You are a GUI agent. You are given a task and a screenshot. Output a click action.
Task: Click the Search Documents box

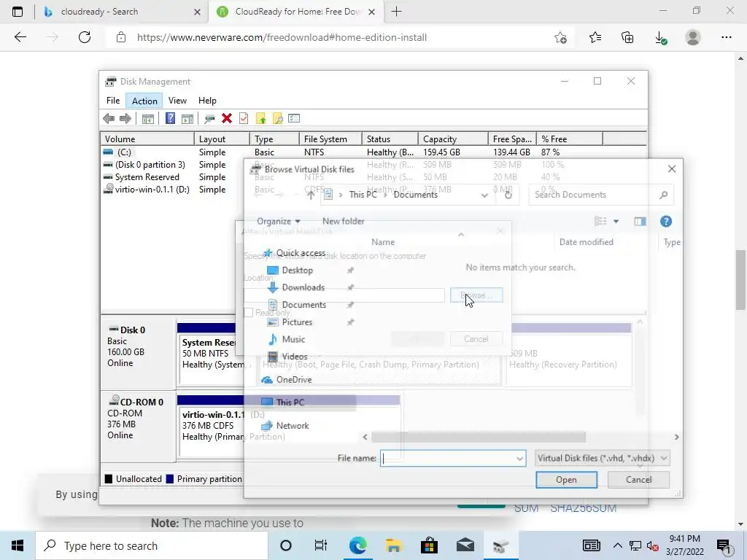click(601, 195)
